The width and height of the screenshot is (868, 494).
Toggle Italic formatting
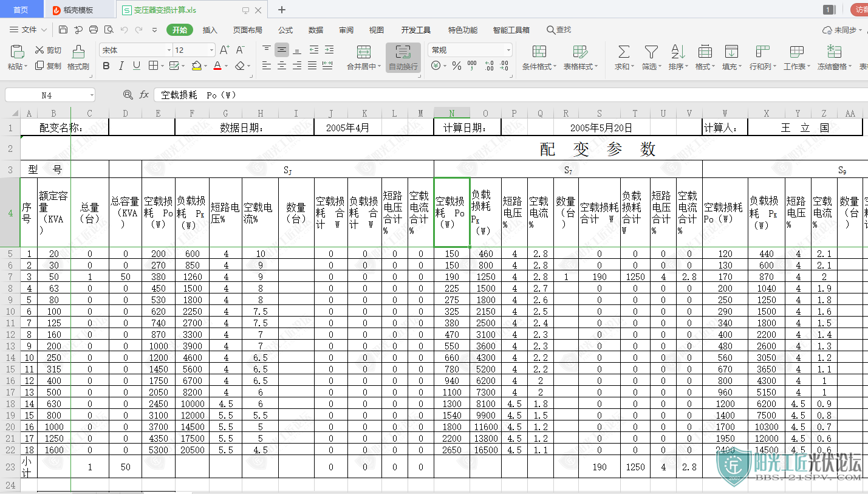[x=121, y=66]
